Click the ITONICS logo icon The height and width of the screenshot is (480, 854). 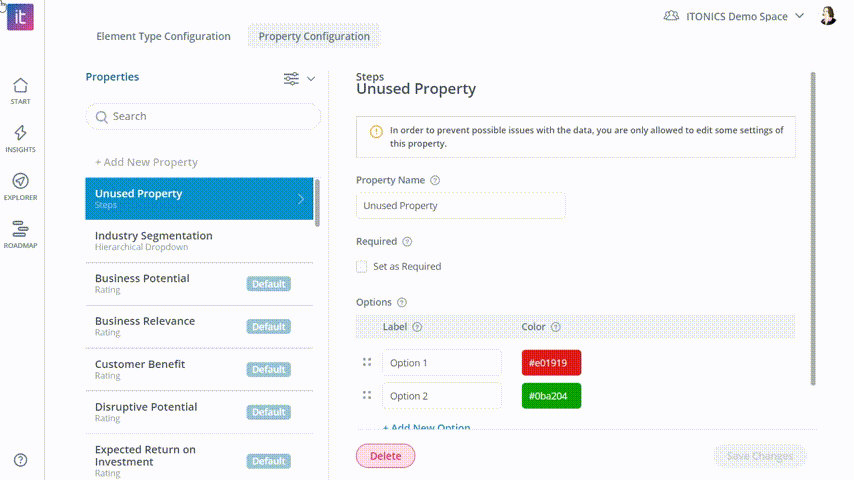[x=20, y=17]
